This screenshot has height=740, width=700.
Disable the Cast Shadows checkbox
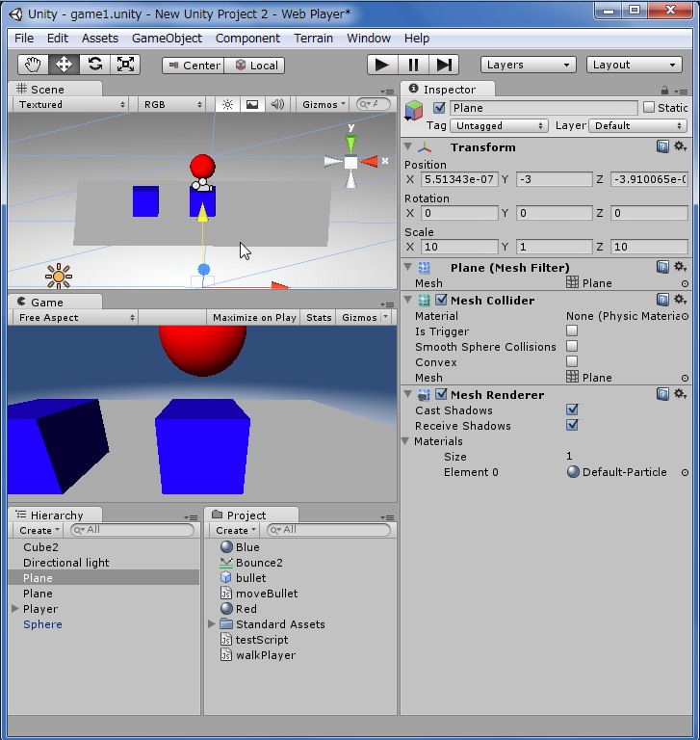(572, 410)
